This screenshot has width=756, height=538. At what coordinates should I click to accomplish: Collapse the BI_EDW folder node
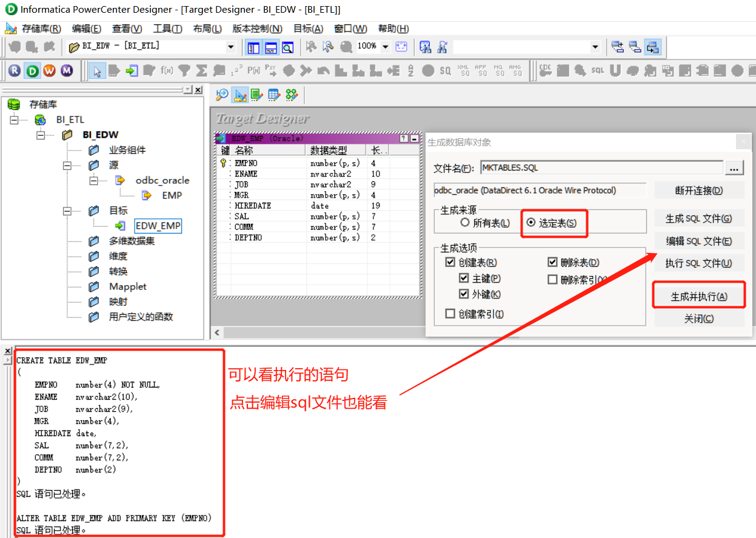[x=41, y=135]
